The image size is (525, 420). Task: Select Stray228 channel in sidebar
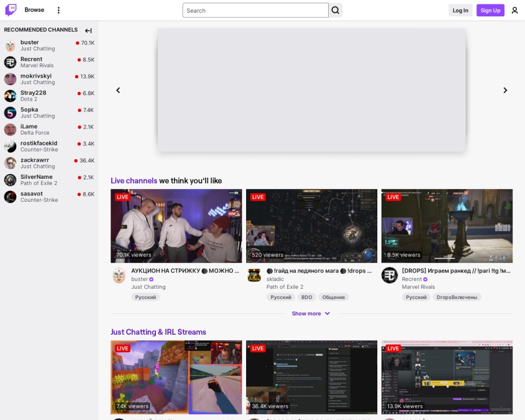[33, 93]
